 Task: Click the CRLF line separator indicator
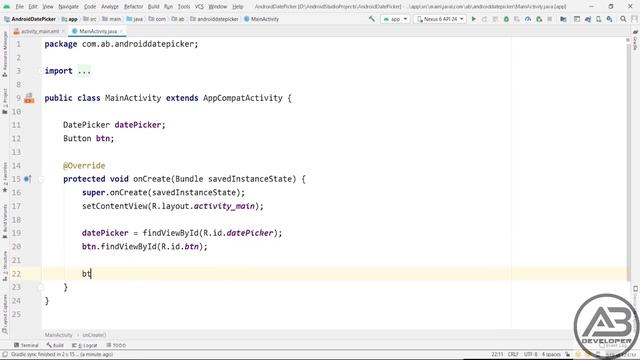tap(513, 354)
